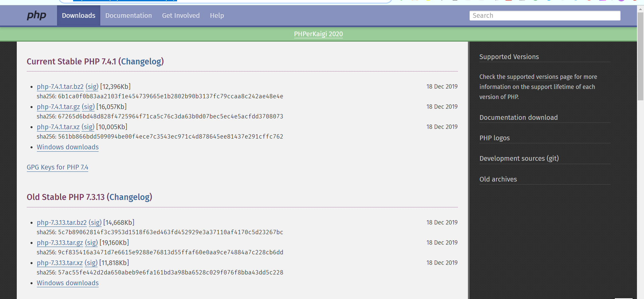Click the [16,057Kb] file size text

[112, 107]
